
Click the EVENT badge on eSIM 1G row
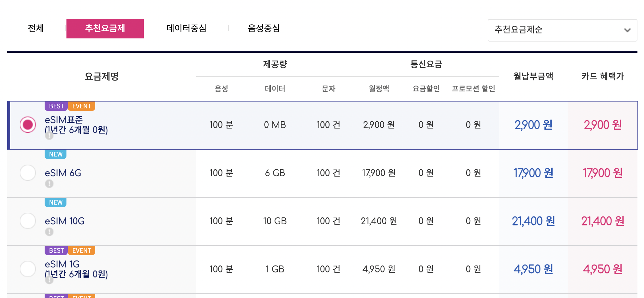[x=81, y=250]
